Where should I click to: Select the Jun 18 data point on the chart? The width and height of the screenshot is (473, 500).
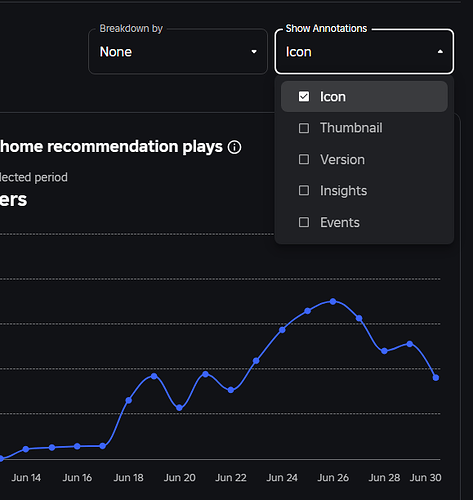pyautogui.click(x=129, y=400)
